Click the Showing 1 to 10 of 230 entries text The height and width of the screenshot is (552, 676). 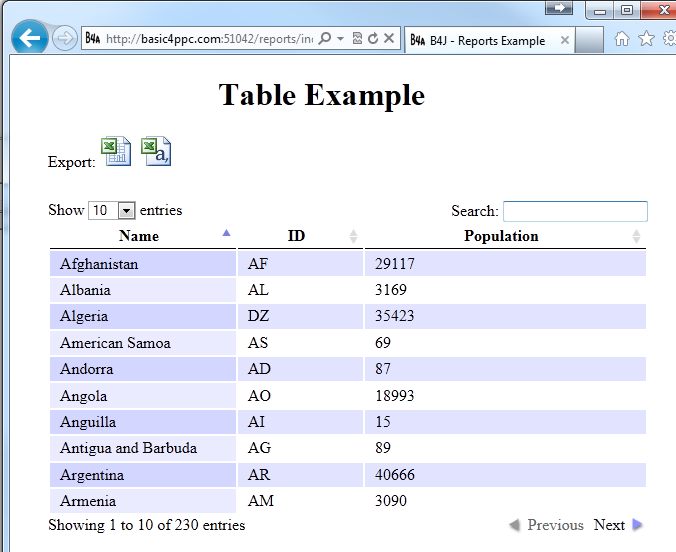(147, 525)
